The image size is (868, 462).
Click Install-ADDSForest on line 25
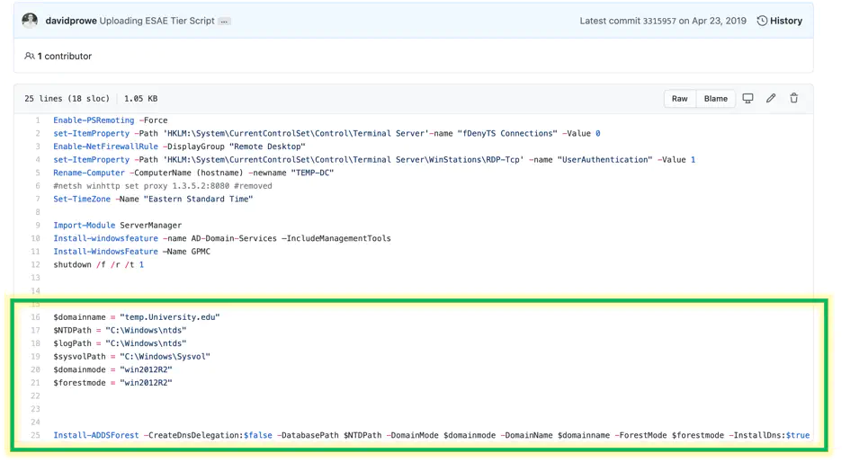pos(95,435)
